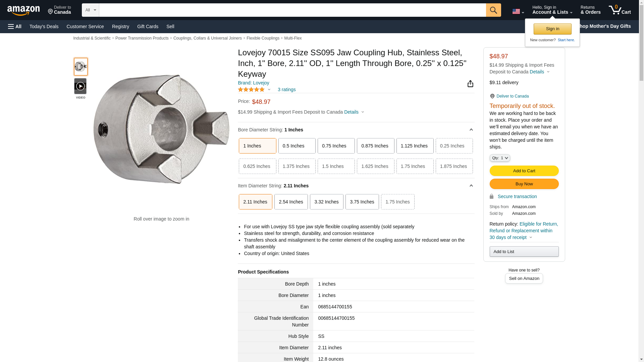Click the US flag language selector
The height and width of the screenshot is (362, 644).
(518, 11)
